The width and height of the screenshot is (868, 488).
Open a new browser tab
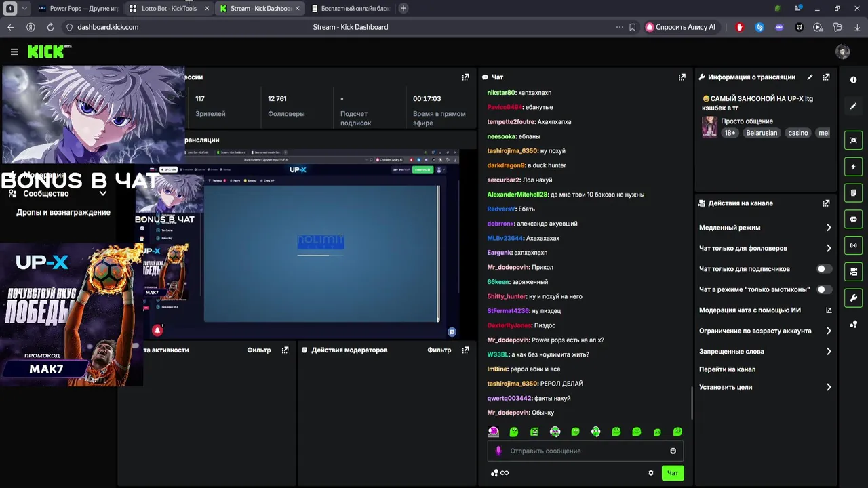click(x=403, y=9)
